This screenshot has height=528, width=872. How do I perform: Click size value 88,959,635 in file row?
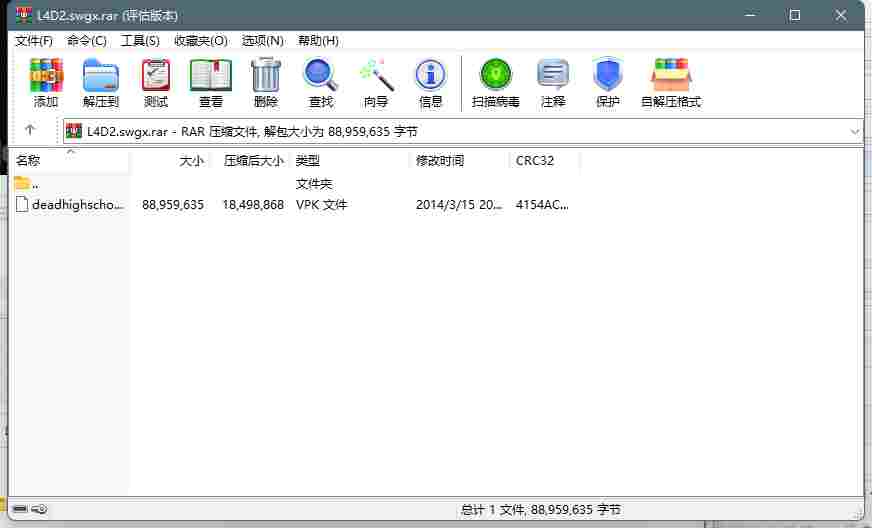[x=173, y=205]
